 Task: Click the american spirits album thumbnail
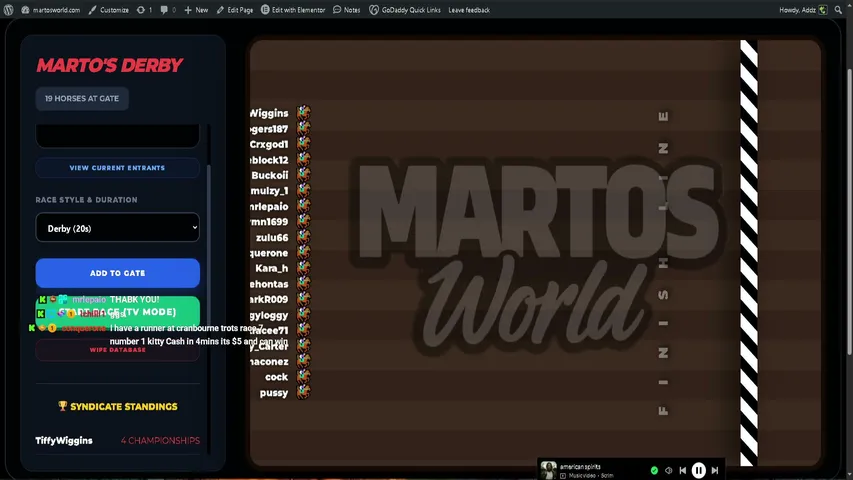click(548, 470)
